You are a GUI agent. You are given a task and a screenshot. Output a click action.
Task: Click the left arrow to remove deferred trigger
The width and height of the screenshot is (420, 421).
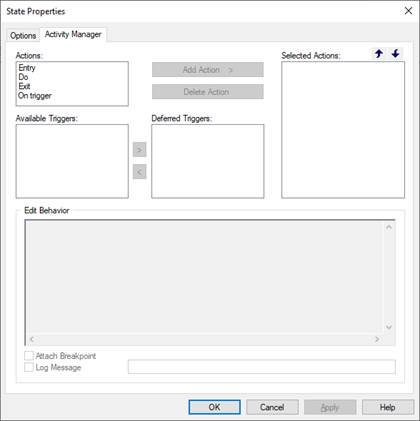pos(139,172)
